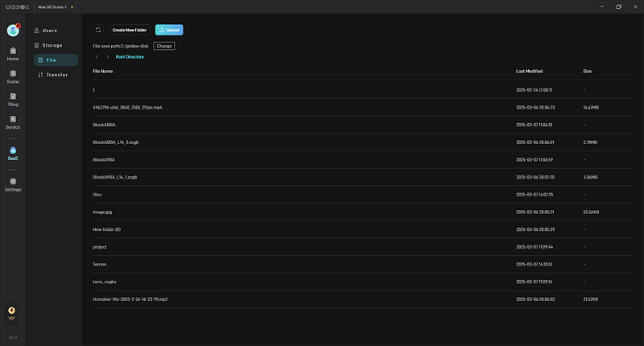Select the SaaS sidebar icon
Image resolution: width=644 pixels, height=346 pixels.
coord(13,154)
